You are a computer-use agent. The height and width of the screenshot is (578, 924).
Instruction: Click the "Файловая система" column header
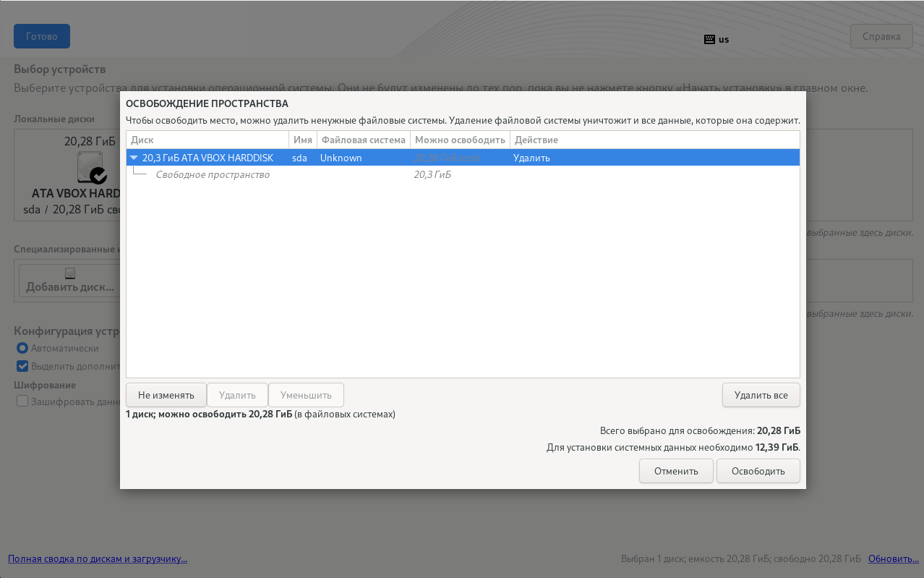point(363,140)
